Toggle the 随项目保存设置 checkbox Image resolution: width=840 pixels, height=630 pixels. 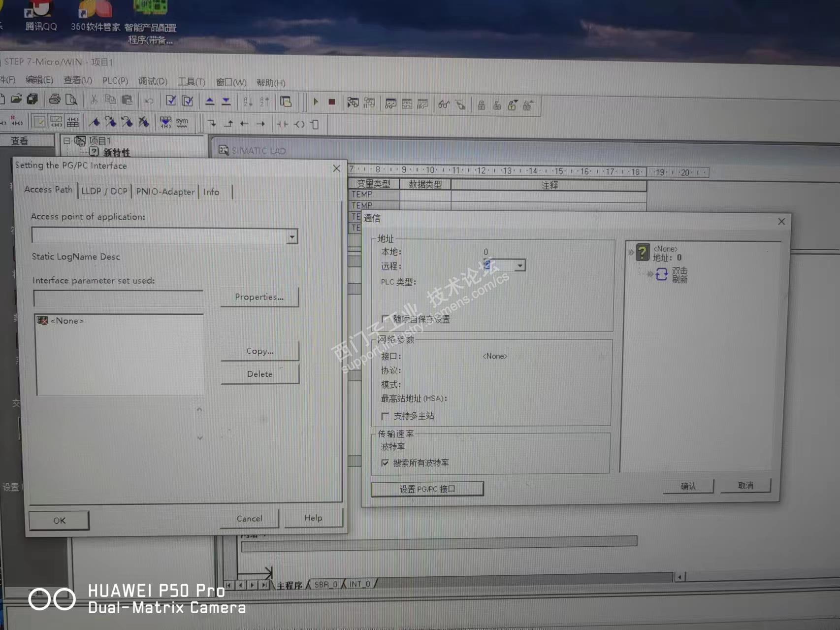pos(386,319)
